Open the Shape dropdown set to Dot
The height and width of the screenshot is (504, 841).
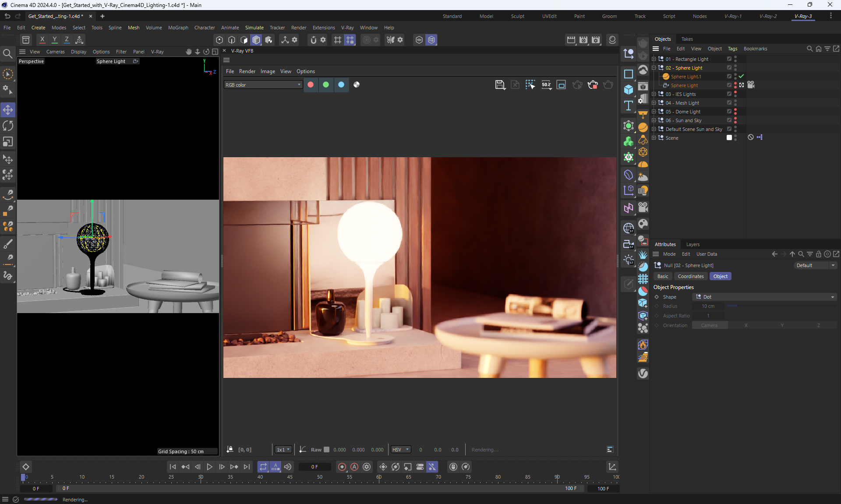pos(764,297)
